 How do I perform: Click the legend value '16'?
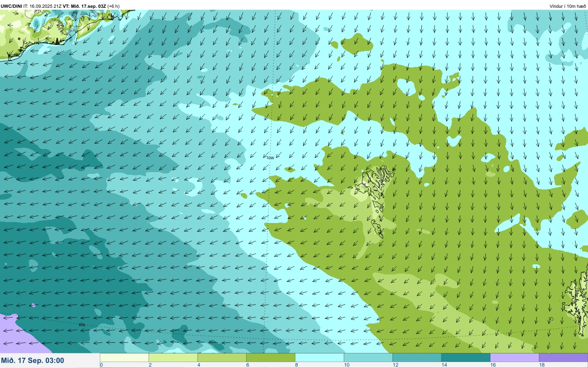(492, 365)
